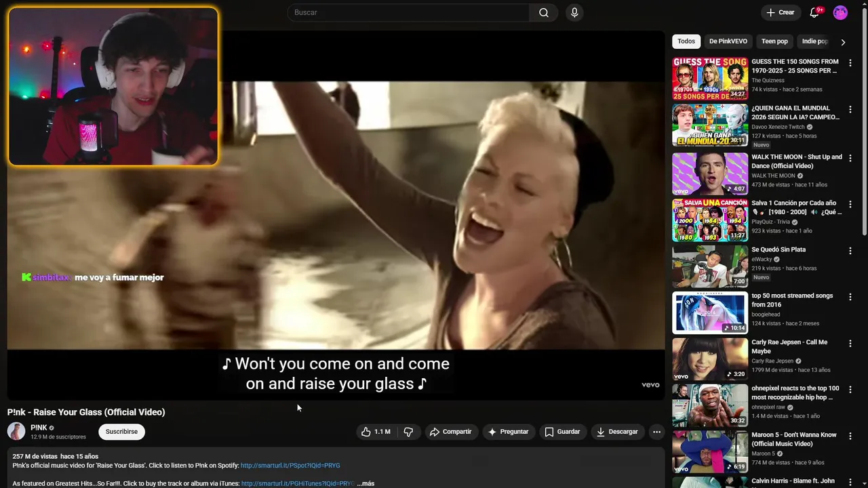Expand description with ...más
This screenshot has width=868, height=488.
(x=366, y=483)
